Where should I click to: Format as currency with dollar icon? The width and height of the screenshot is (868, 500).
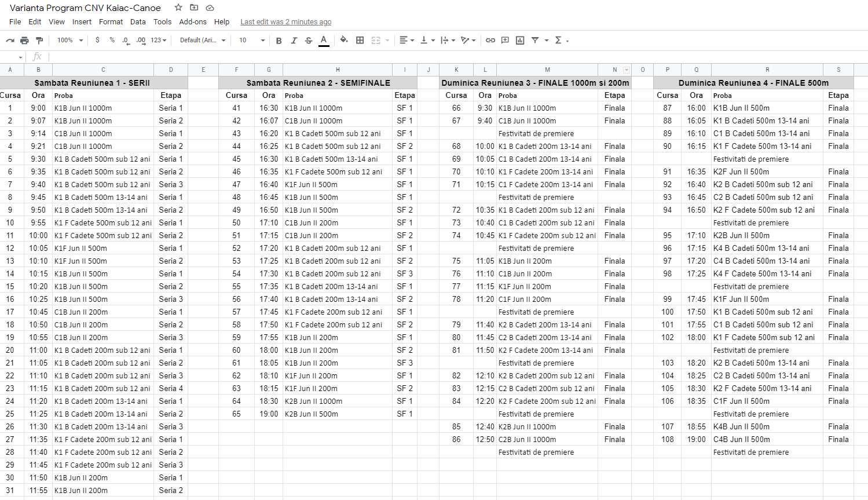[97, 40]
